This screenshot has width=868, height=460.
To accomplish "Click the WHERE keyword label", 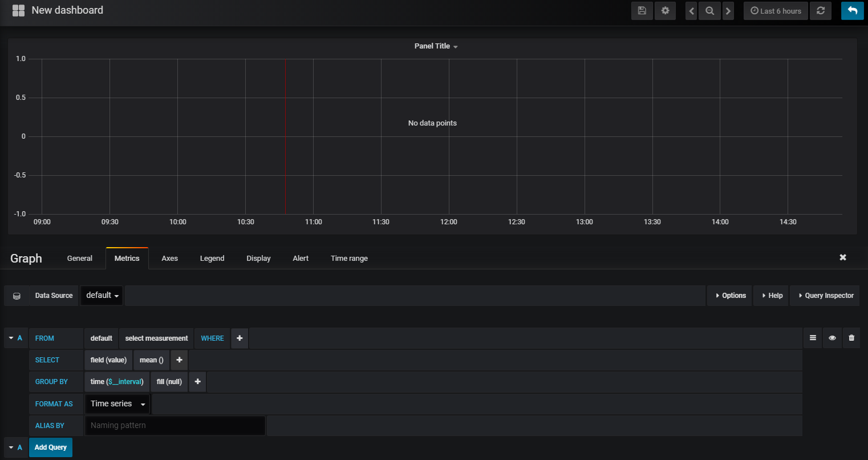I will pos(213,338).
